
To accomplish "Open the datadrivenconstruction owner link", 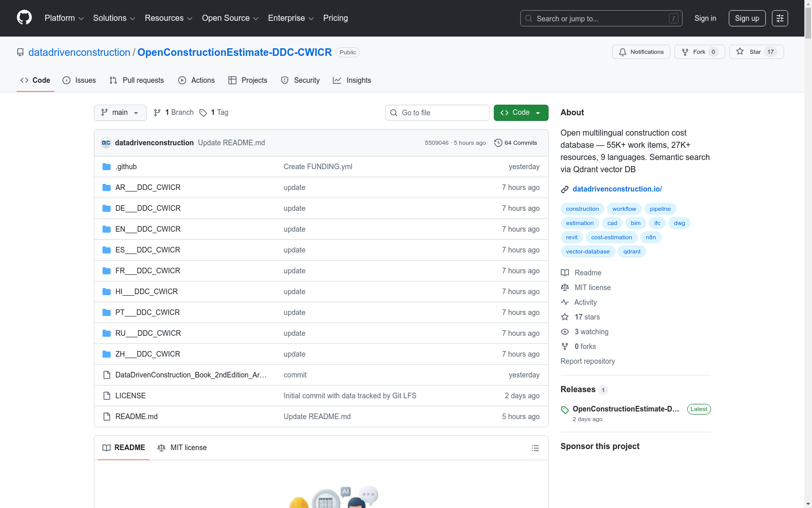I will 79,52.
